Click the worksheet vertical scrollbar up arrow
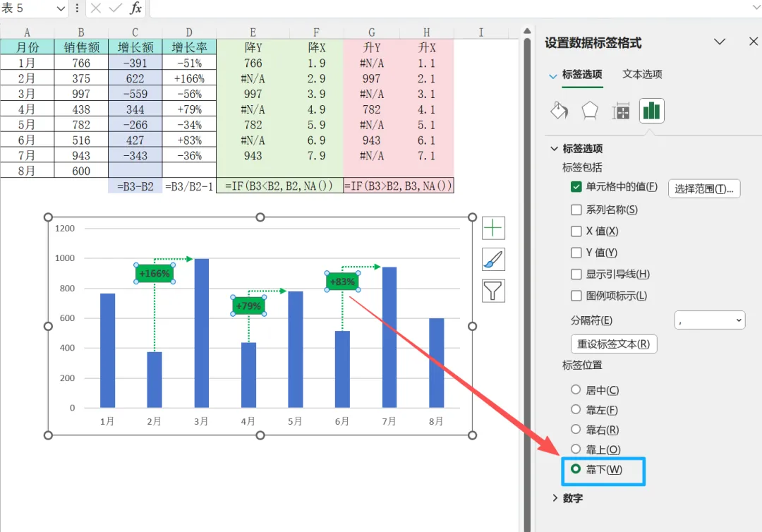Viewport: 762px width, 532px height. pyautogui.click(x=527, y=31)
